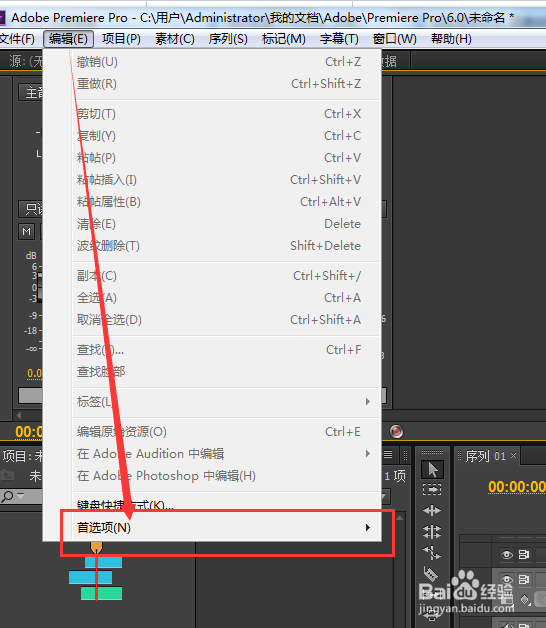
Task: Toggle the M mute button
Action: coord(26,231)
